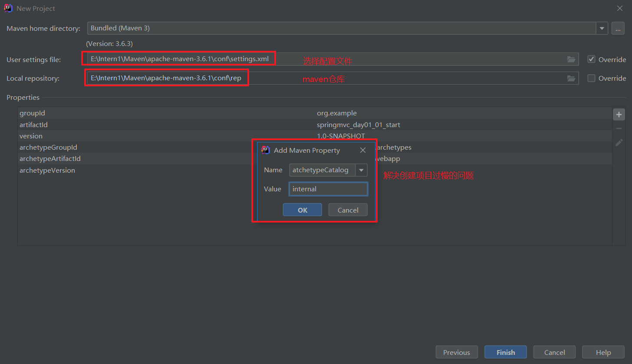Click the Name field with atchetypeCatalog
The image size is (632, 364).
[323, 170]
